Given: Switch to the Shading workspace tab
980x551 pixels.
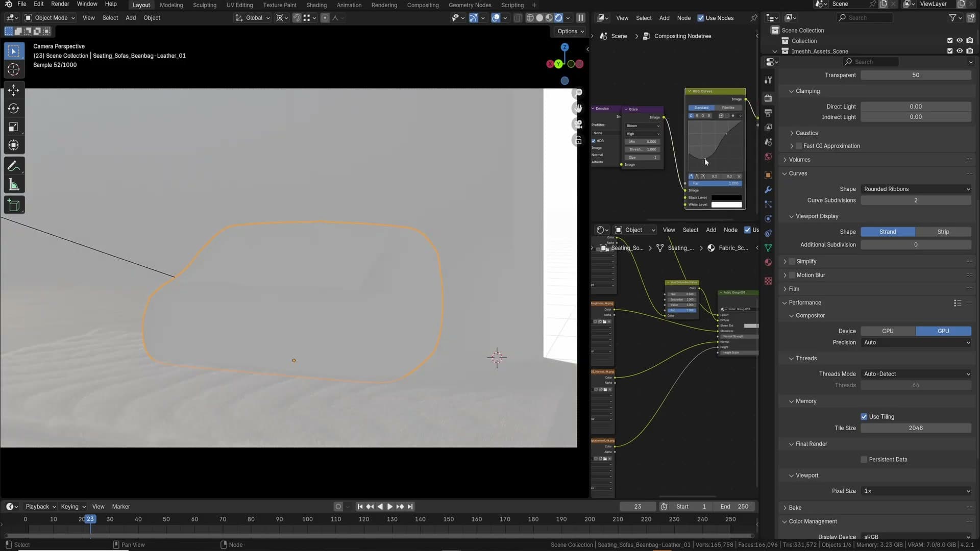Looking at the screenshot, I should click(x=316, y=5).
